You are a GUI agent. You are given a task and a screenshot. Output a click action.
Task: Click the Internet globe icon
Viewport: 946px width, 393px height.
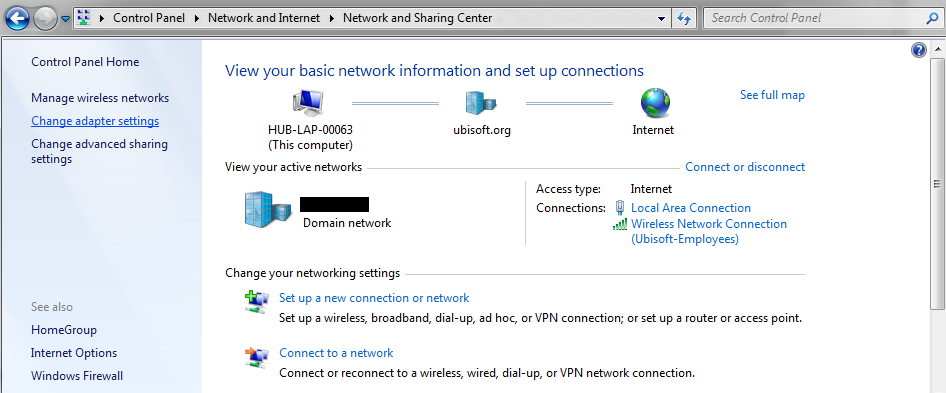(655, 103)
